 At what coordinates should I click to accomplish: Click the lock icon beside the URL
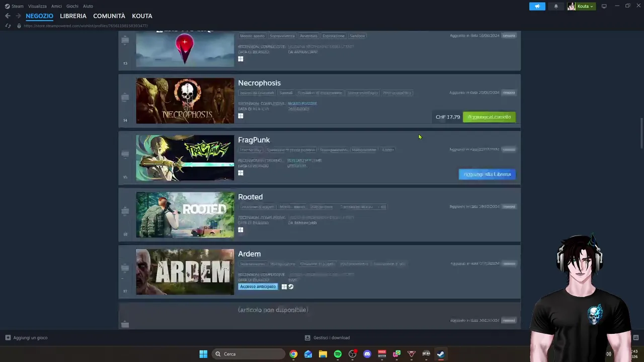[x=19, y=26]
